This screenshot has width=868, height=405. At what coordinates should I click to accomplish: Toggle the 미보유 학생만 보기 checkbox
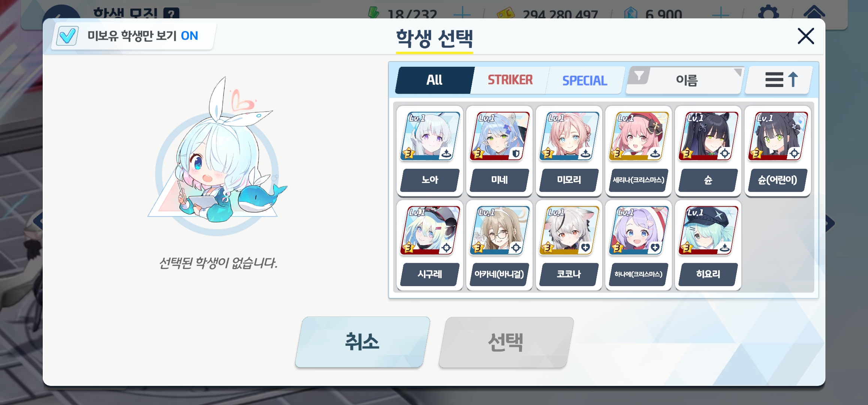(x=68, y=36)
